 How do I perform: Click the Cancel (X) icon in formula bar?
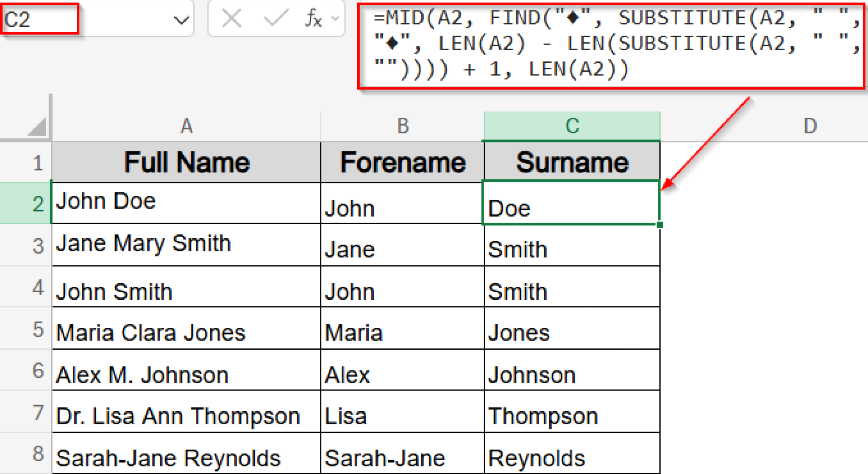pyautogui.click(x=231, y=19)
